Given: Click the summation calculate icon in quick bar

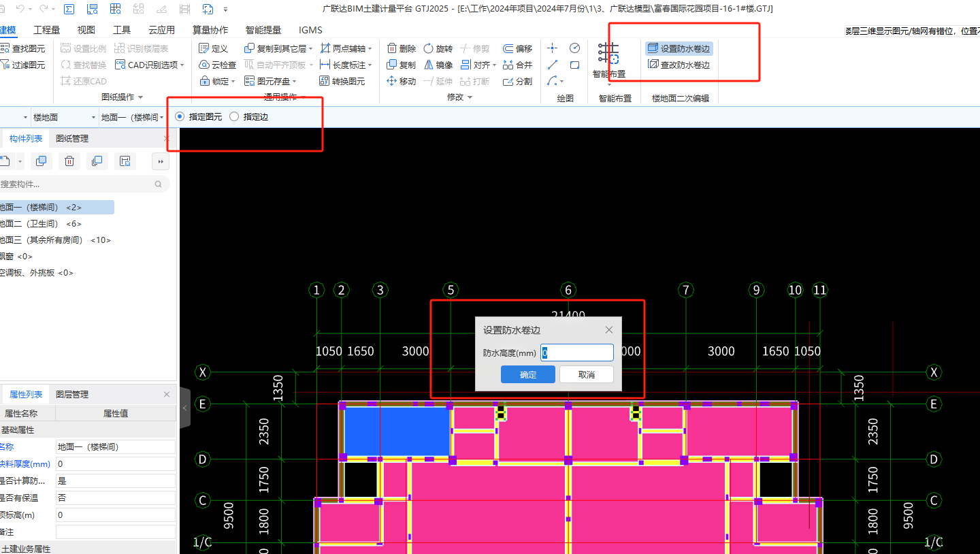Looking at the screenshot, I should [x=69, y=9].
